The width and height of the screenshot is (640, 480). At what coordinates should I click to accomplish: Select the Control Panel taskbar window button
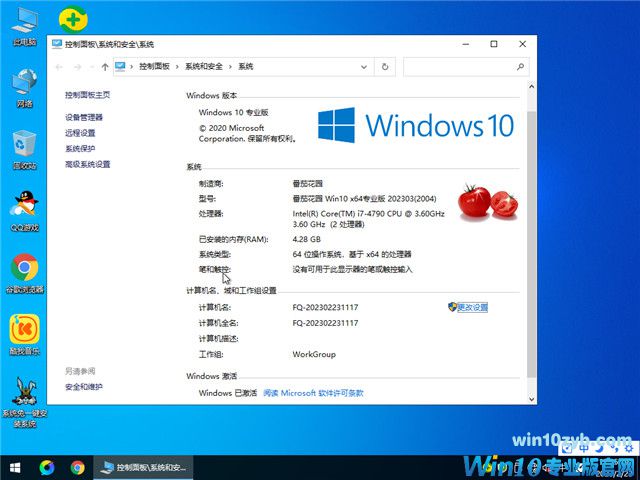(x=144, y=468)
